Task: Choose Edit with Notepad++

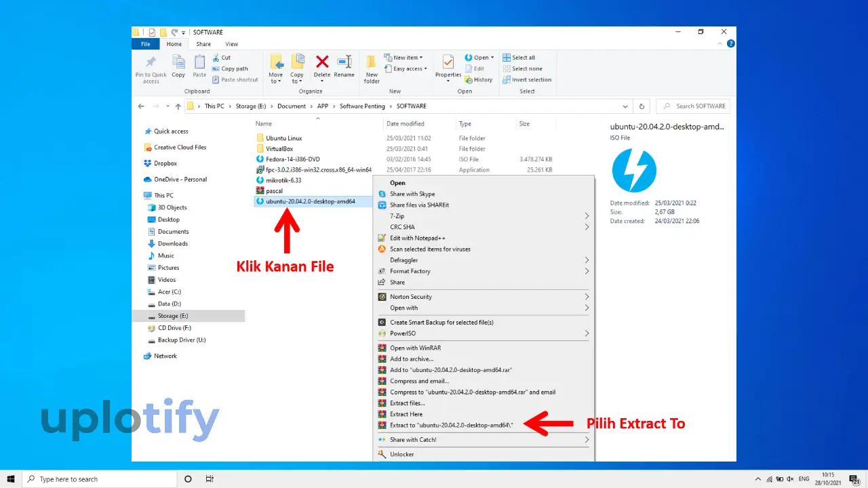Action: click(x=484, y=238)
